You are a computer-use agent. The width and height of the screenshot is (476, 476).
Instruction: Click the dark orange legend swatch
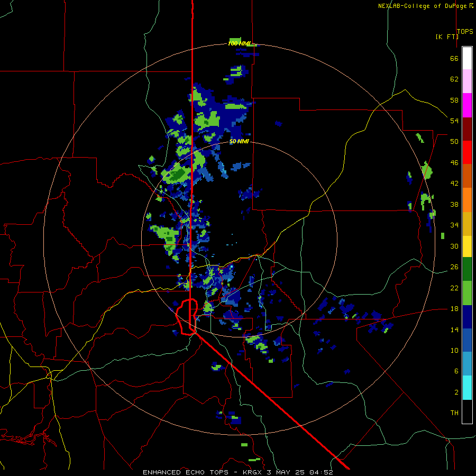[467, 176]
